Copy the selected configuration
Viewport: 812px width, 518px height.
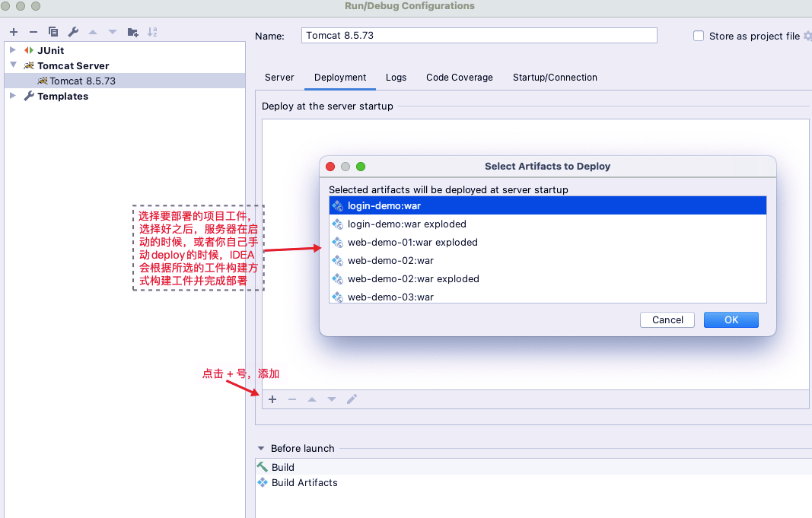(x=53, y=32)
